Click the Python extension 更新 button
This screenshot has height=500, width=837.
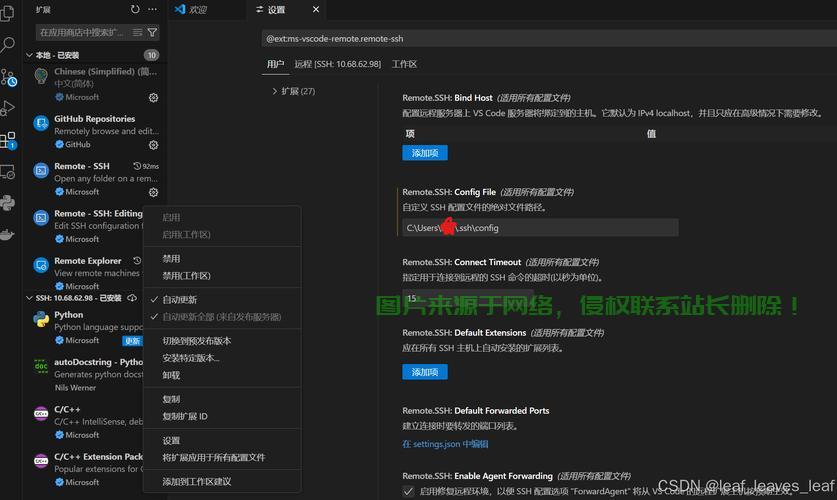[132, 340]
